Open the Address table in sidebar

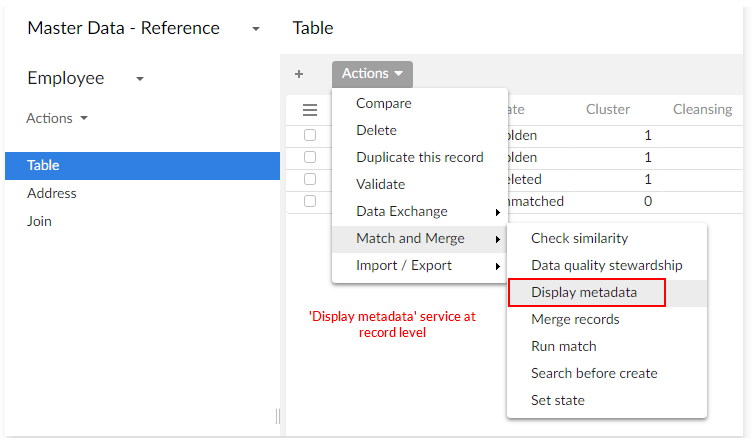tap(52, 193)
